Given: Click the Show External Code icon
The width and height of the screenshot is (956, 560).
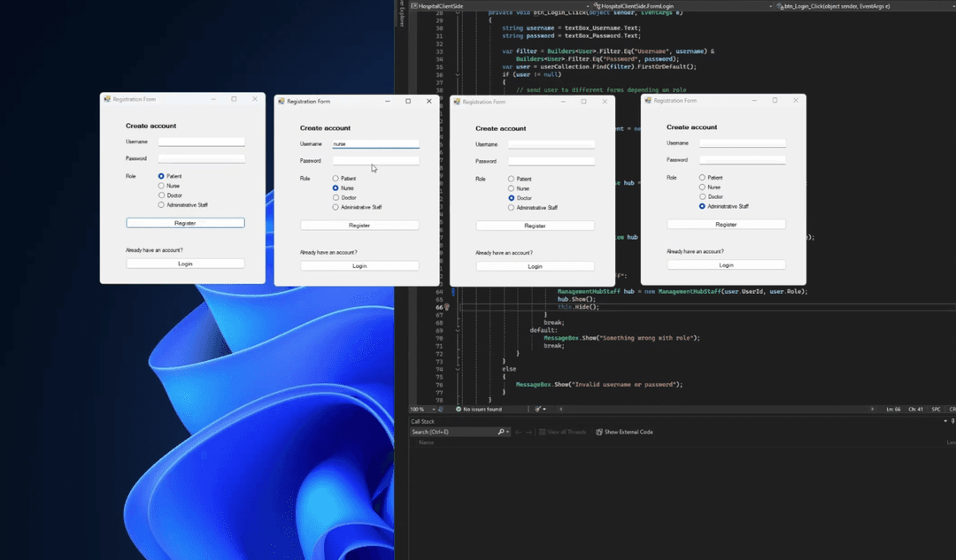Looking at the screenshot, I should point(599,432).
